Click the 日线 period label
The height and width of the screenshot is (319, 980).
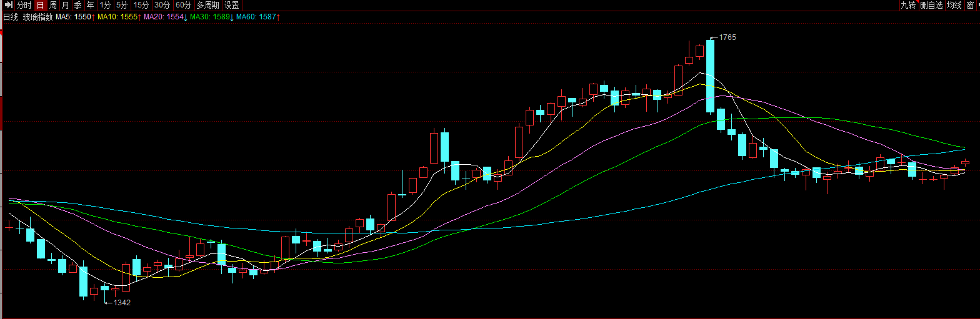tap(11, 17)
